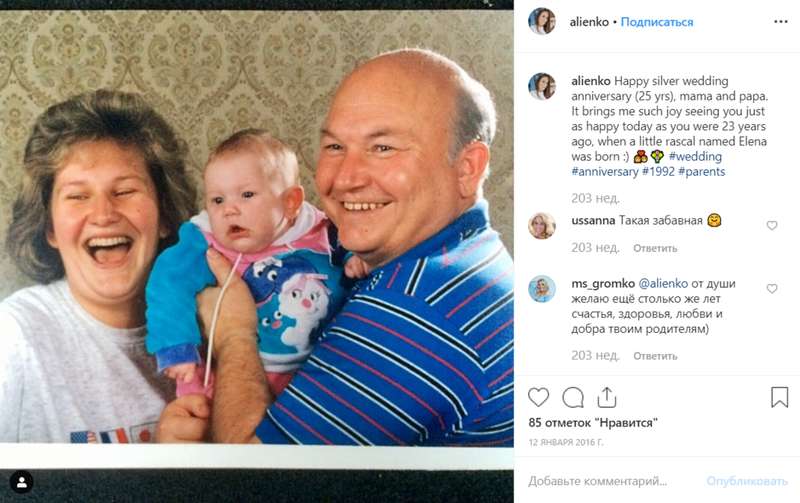The height and width of the screenshot is (503, 800).
Task: Show tagged people icon on the photo
Action: pos(21,482)
